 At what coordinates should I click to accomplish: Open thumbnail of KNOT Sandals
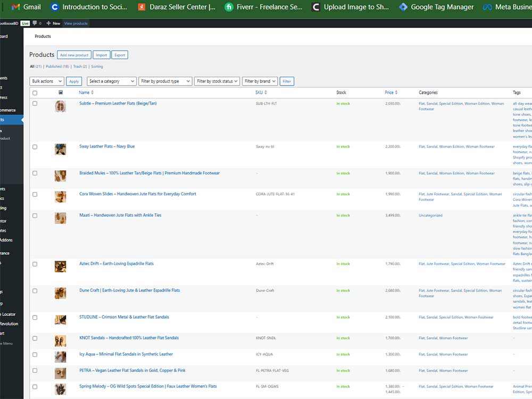coord(61,341)
